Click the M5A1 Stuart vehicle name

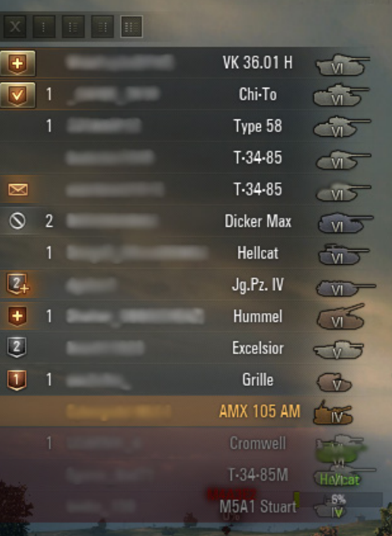(258, 507)
